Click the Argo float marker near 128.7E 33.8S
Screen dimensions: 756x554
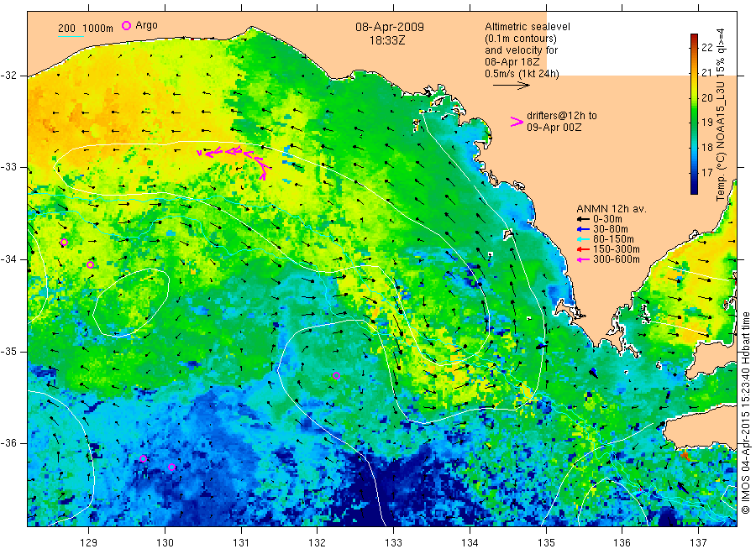64,243
